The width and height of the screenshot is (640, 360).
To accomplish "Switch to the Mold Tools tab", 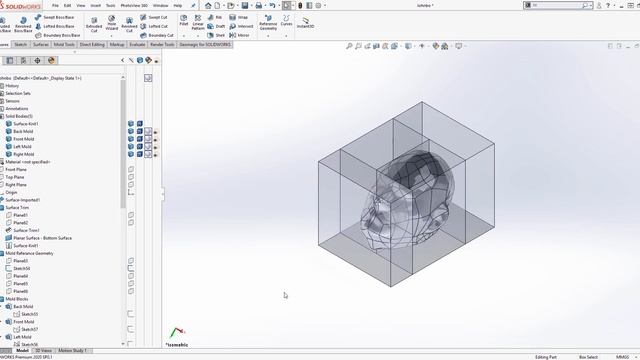I will 64,44.
